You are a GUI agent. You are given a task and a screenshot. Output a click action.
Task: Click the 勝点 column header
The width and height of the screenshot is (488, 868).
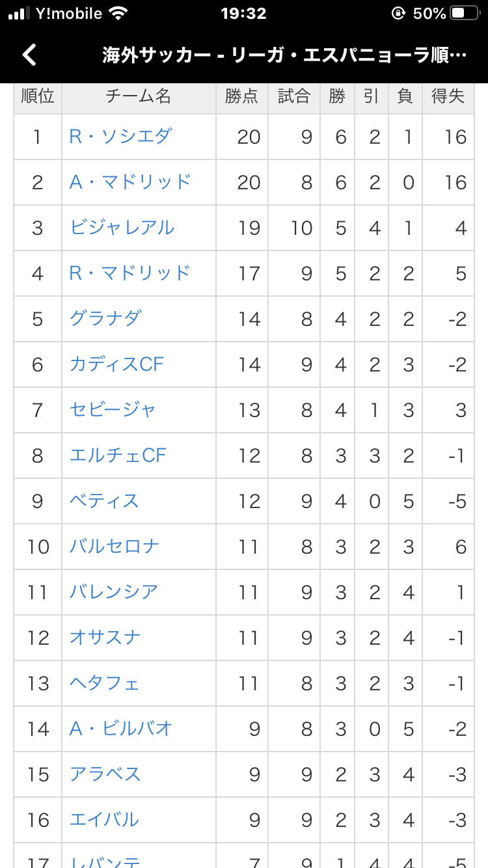click(242, 97)
